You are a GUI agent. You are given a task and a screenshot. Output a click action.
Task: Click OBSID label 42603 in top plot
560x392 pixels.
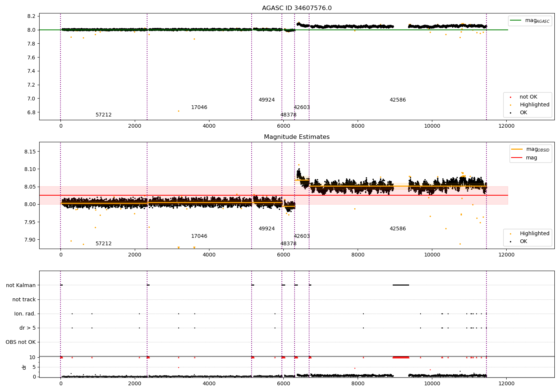point(302,108)
